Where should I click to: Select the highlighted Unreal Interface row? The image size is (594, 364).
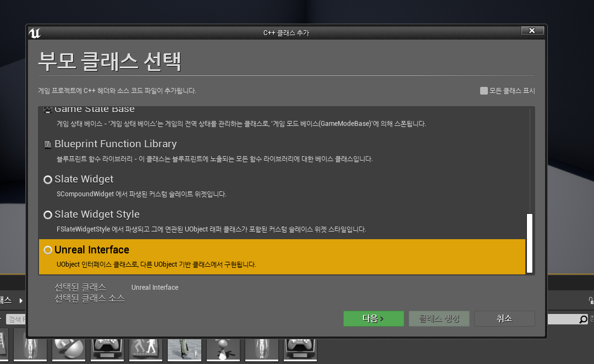pyautogui.click(x=282, y=256)
